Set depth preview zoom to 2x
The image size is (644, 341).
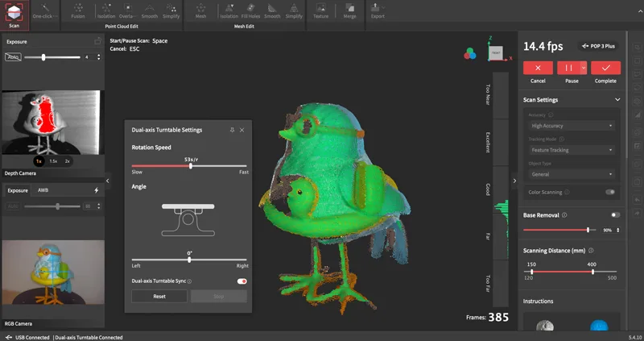(x=68, y=161)
